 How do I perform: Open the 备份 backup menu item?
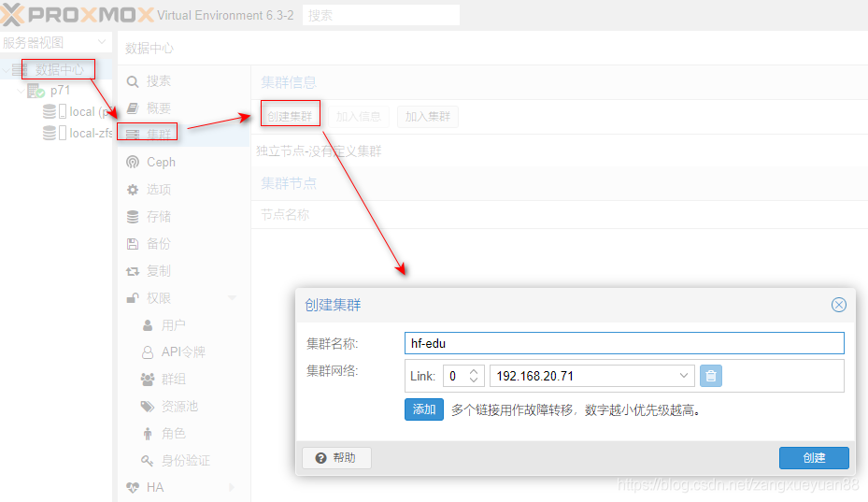(184, 244)
